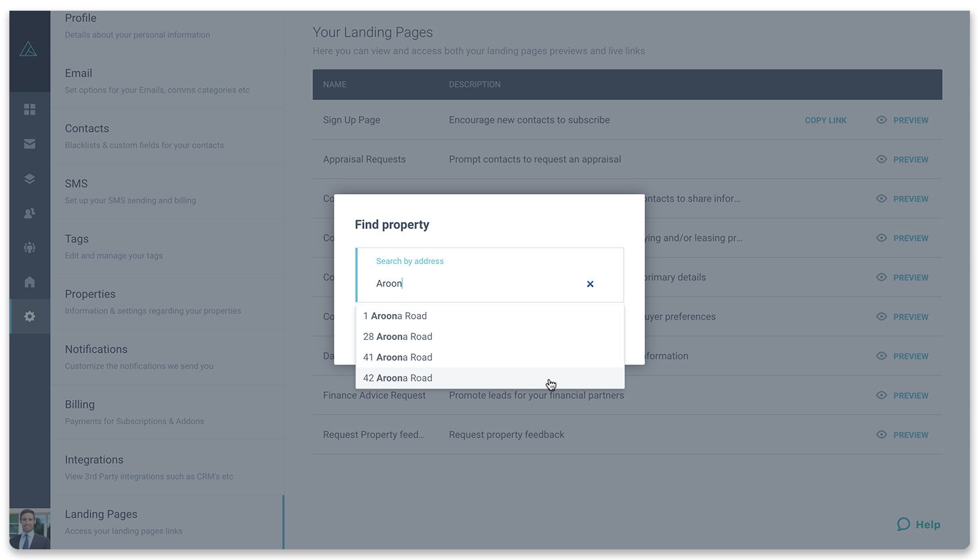Viewport: 980px width, 560px height.
Task: Select 1 Aroona Road from the suggestions
Action: point(395,315)
